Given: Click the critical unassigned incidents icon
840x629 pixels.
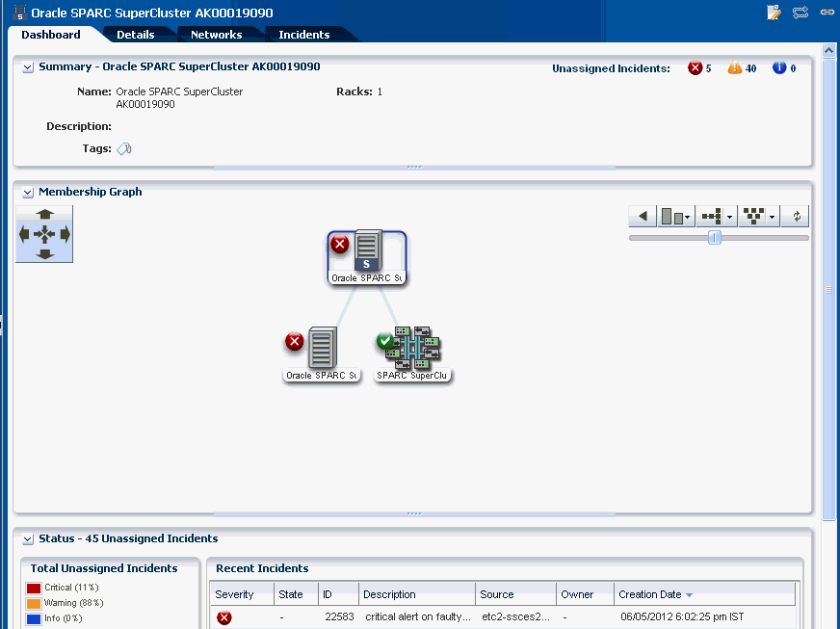Looking at the screenshot, I should (695, 68).
